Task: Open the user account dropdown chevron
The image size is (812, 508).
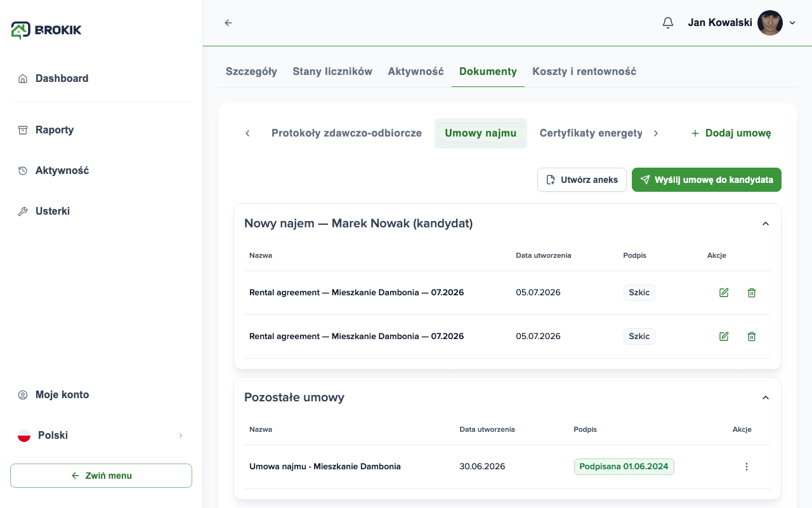Action: pos(792,23)
